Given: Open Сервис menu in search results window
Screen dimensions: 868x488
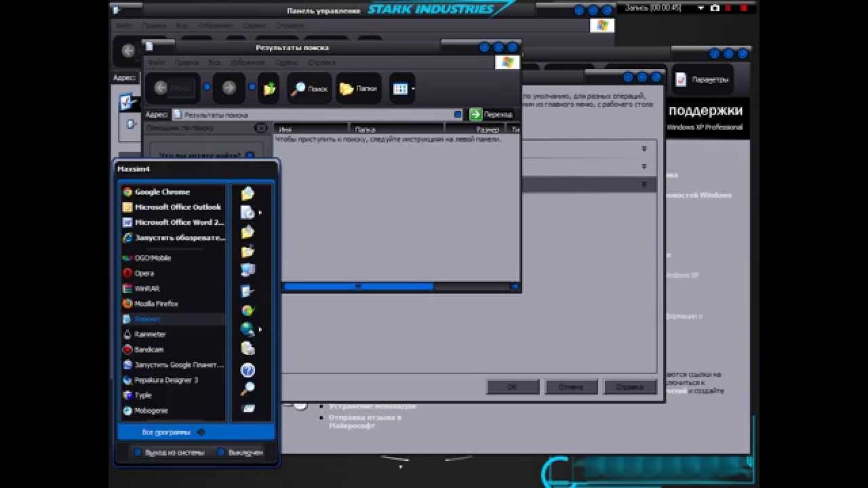Looking at the screenshot, I should coord(287,62).
